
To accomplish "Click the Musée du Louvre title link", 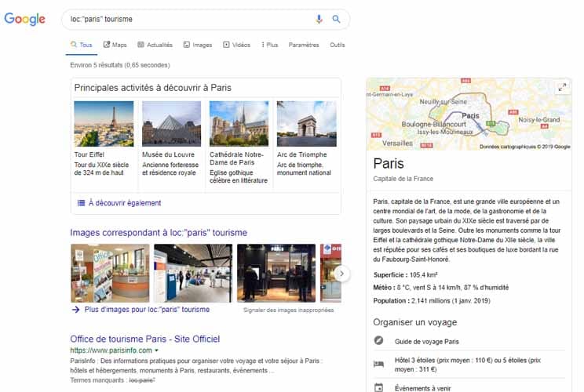I will (x=168, y=154).
